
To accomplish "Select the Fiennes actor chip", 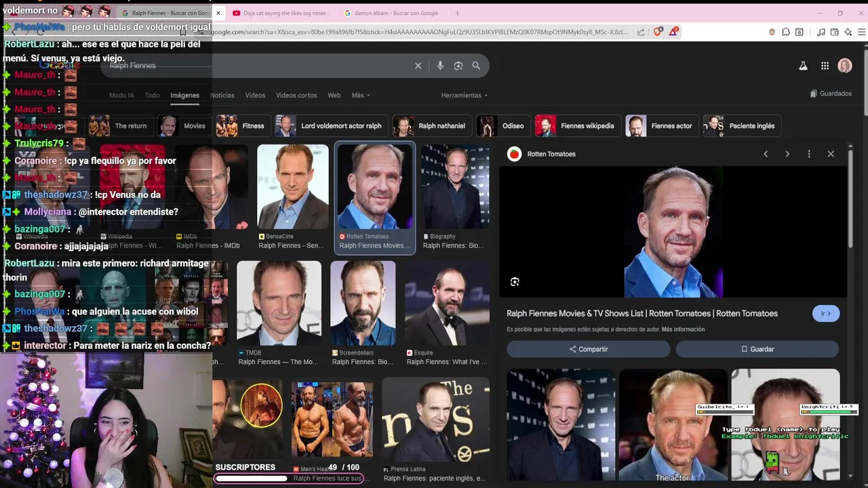I will (660, 126).
